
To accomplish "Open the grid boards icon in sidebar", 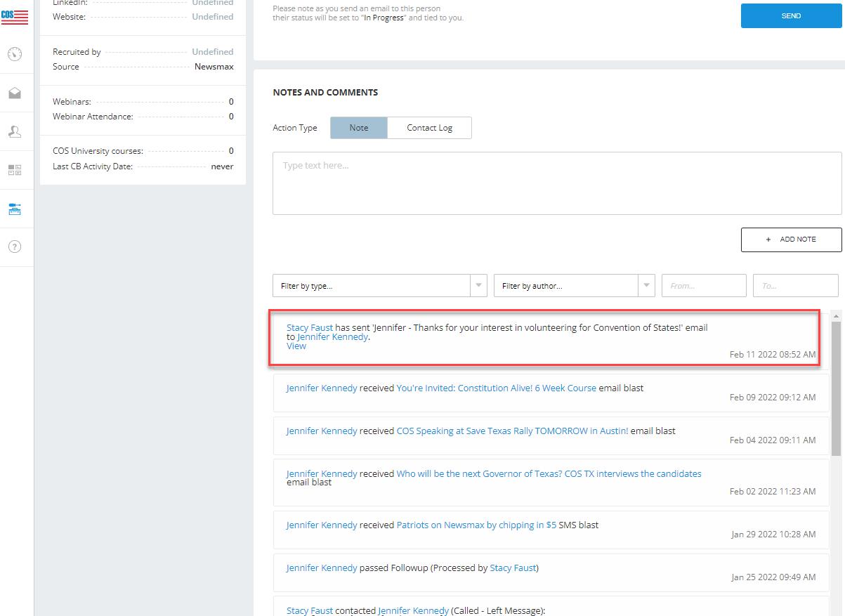I will [x=15, y=170].
